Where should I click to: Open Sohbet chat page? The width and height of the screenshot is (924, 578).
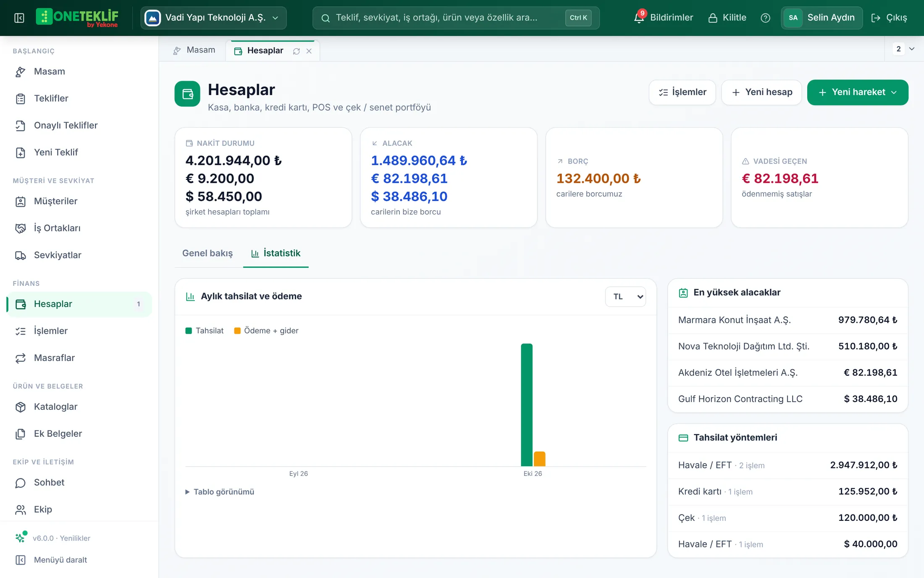[79, 482]
